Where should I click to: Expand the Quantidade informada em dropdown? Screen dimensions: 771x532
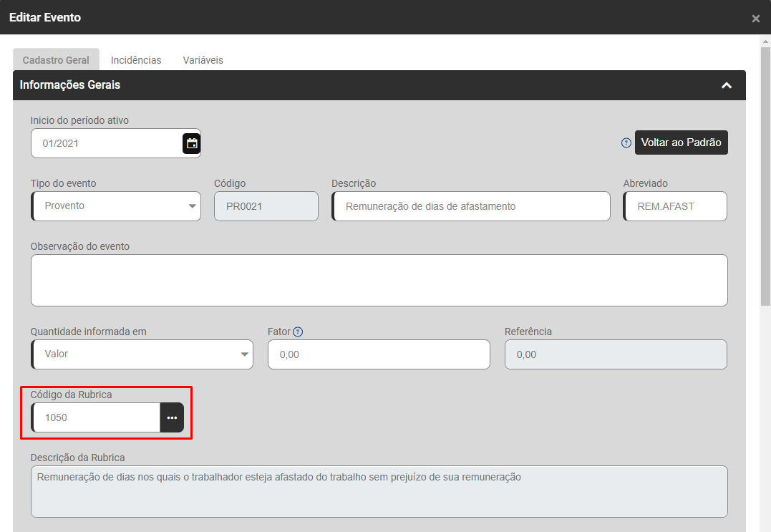[x=142, y=354]
